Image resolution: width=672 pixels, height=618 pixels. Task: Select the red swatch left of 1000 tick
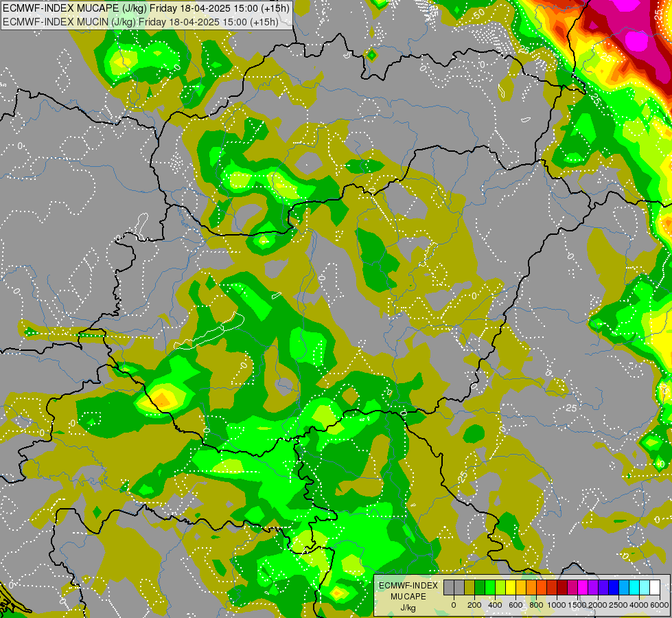(552, 588)
